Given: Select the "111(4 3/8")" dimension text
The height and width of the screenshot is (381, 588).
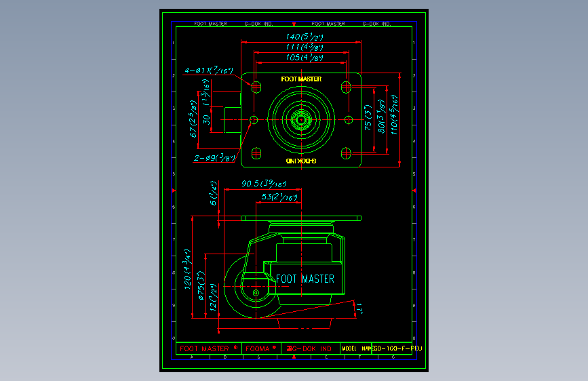Looking at the screenshot, I should pyautogui.click(x=304, y=47).
